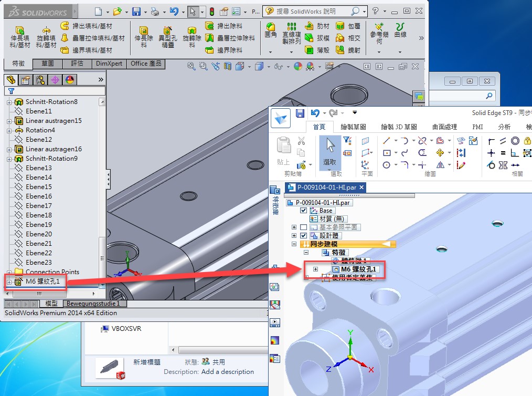Click the SolidWorks file thumbnail in details pane
The width and height of the screenshot is (532, 396).
point(110,368)
